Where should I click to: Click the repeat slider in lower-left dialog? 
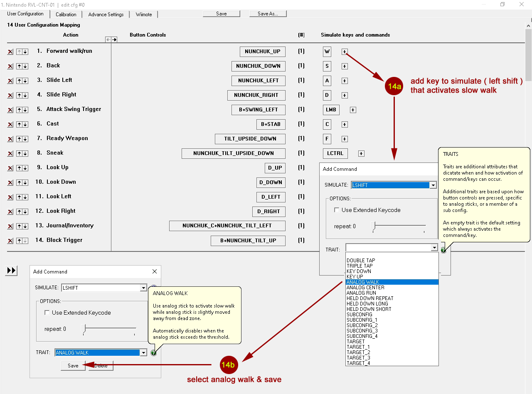click(x=84, y=330)
